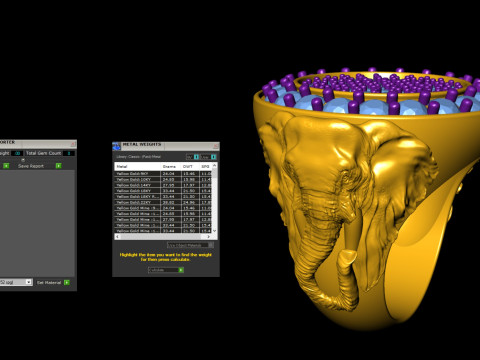480x360 pixels.
Task: Open material dropdown at gem reporter bottom
Action: pos(29,282)
